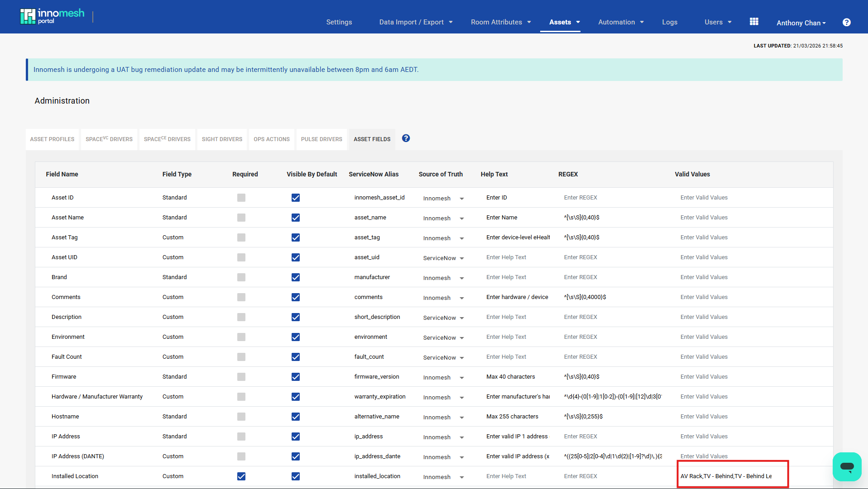Image resolution: width=868 pixels, height=489 pixels.
Task: Toggle Required checkbox for Installed Location
Action: [x=241, y=476]
